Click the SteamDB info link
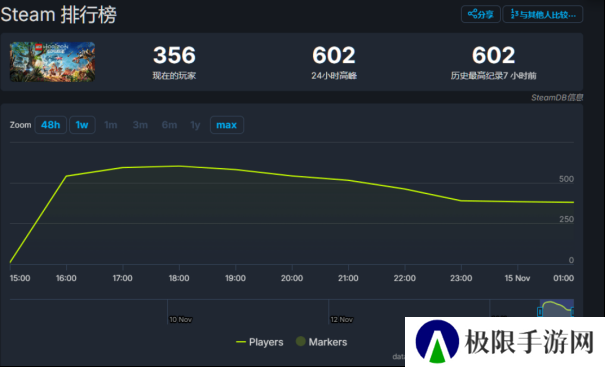 pyautogui.click(x=557, y=98)
